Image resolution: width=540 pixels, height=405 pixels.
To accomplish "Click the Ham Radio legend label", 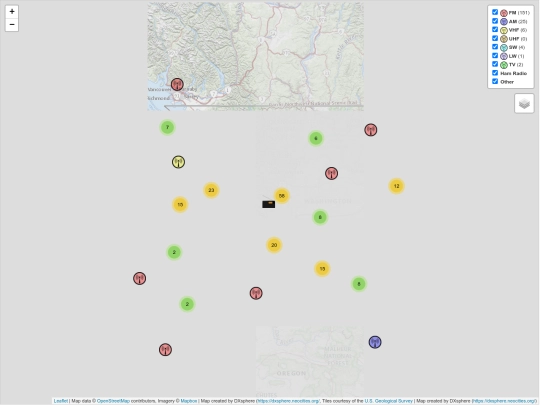I will point(513,73).
